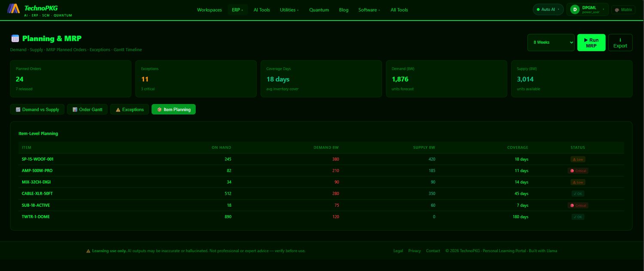Image resolution: width=644 pixels, height=271 pixels.
Task: Switch to the Exceptions tab
Action: pos(130,109)
